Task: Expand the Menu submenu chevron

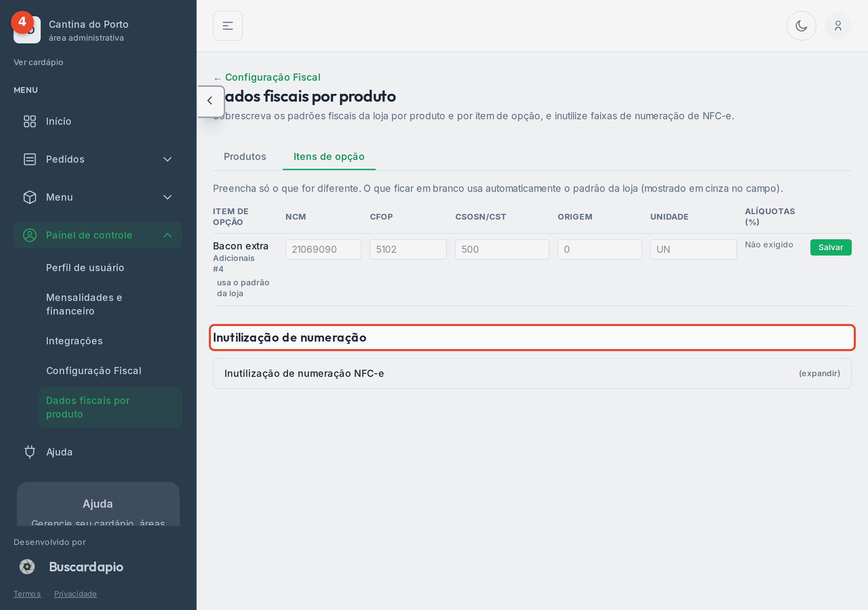Action: click(167, 197)
